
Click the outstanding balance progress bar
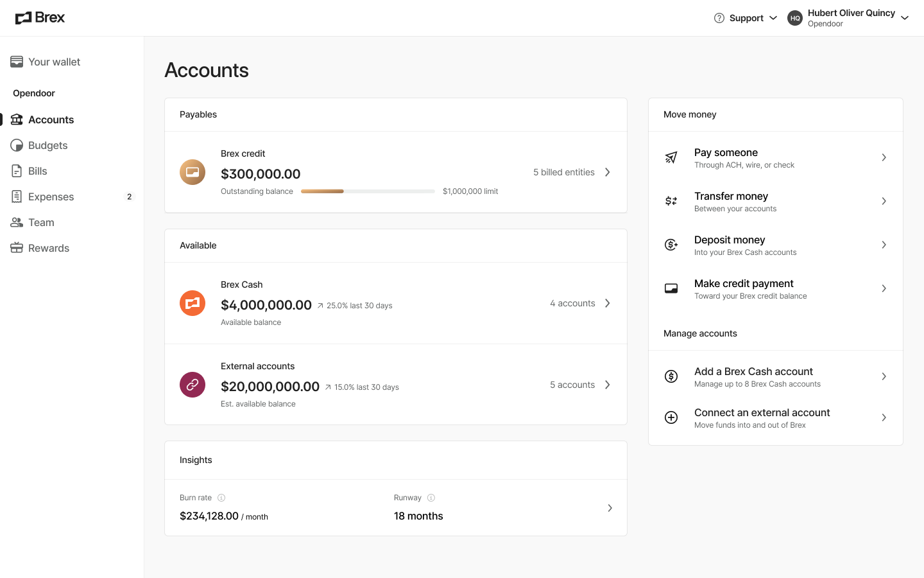coord(368,191)
